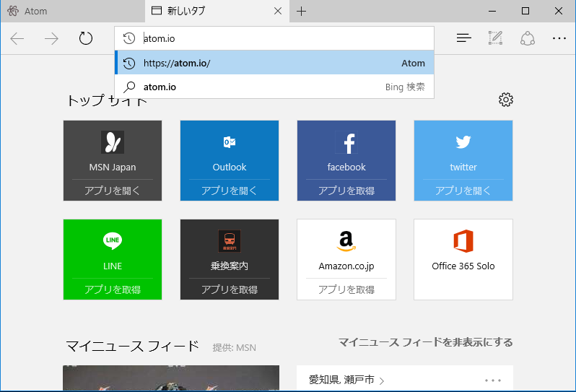This screenshot has height=392, width=576.
Task: Open the Hub (favorites, history) icon
Action: point(463,38)
